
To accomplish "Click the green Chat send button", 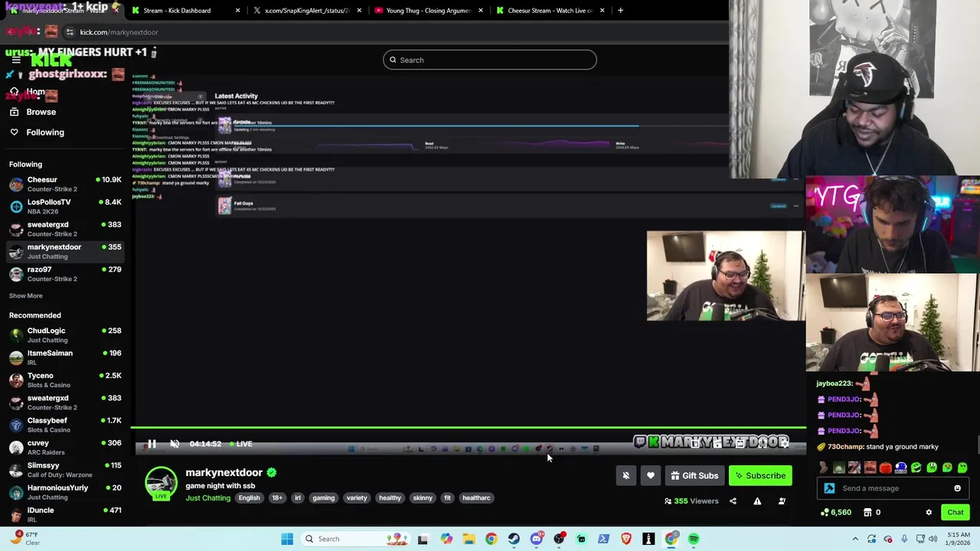I will [x=955, y=513].
